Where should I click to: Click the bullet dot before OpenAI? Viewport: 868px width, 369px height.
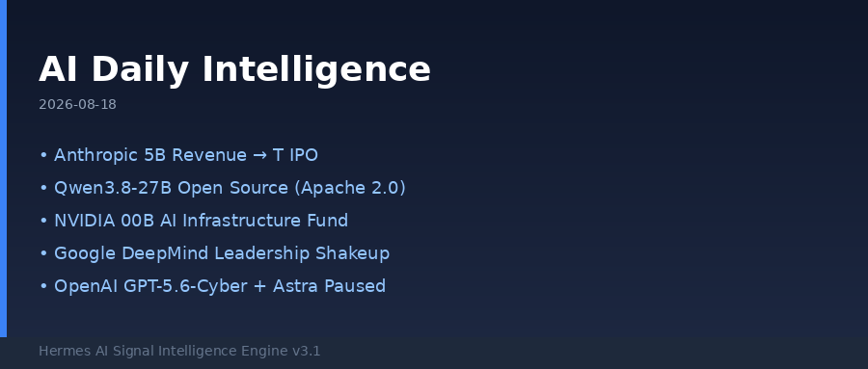click(x=43, y=286)
